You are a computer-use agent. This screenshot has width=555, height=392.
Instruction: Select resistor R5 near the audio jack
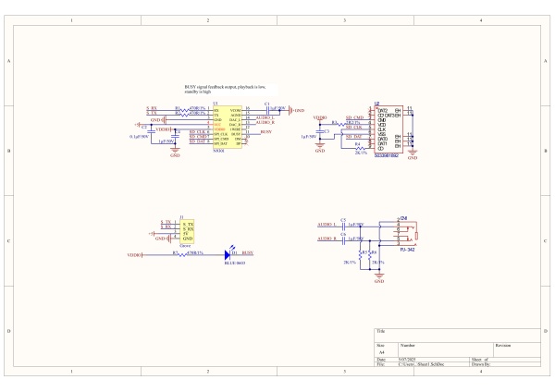(x=362, y=254)
